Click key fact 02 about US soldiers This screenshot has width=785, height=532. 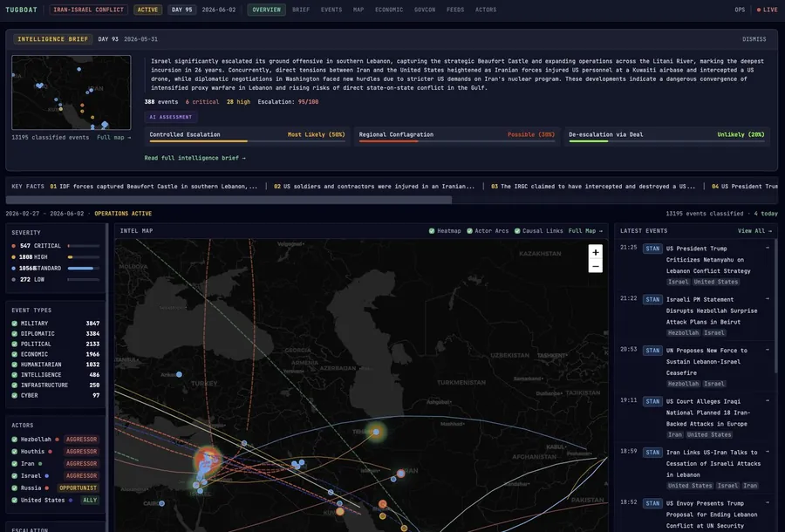tap(374, 187)
